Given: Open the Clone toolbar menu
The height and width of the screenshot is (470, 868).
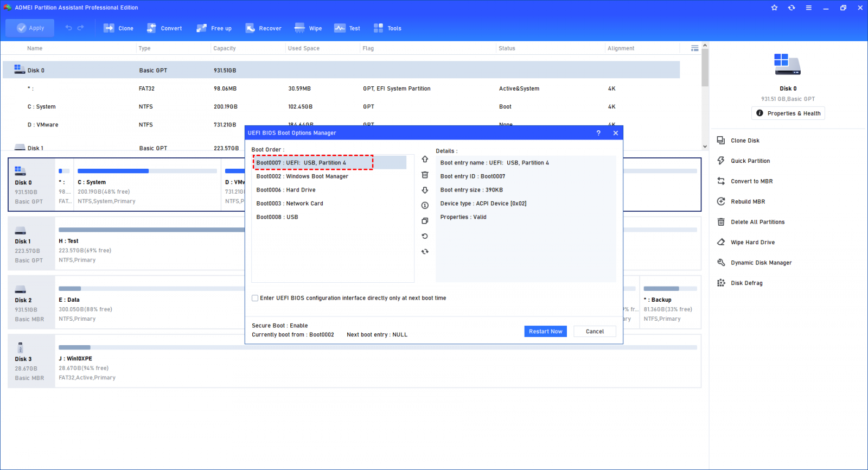Looking at the screenshot, I should click(x=119, y=28).
